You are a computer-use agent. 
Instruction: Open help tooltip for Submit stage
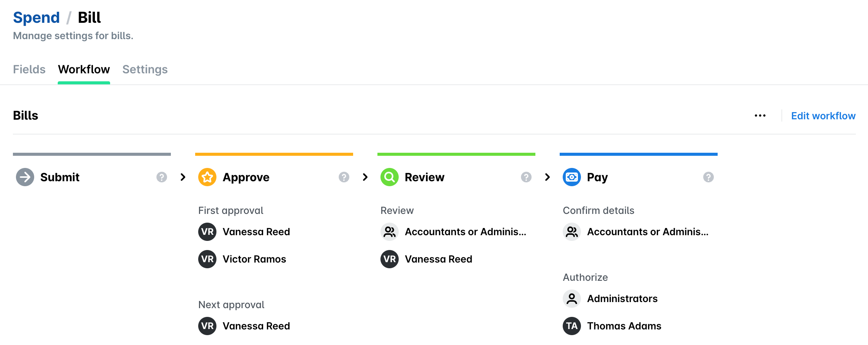click(162, 177)
